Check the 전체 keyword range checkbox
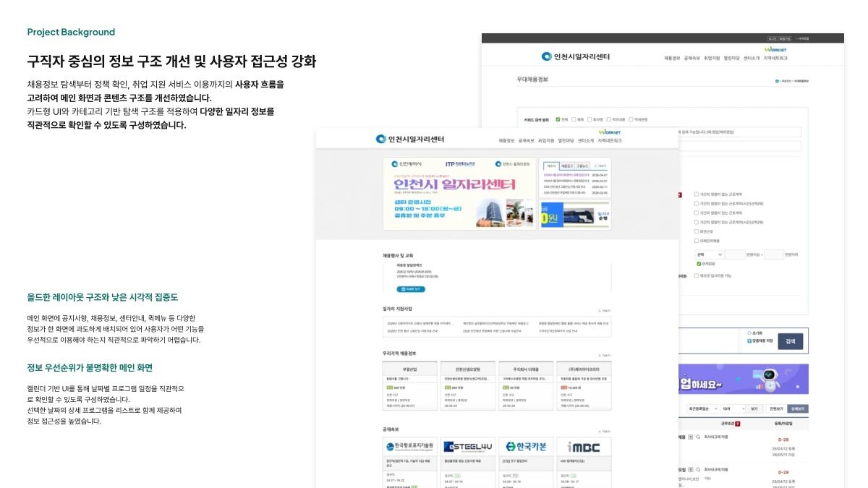 (x=558, y=119)
